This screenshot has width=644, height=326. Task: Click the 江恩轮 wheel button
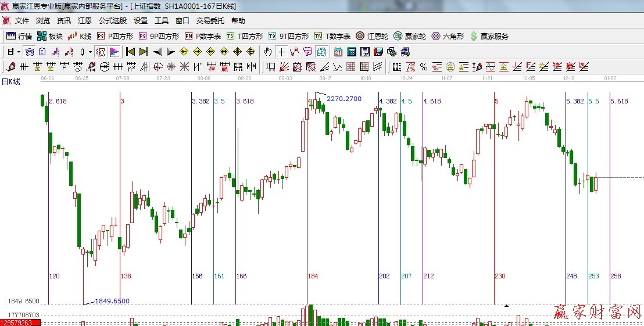point(372,36)
